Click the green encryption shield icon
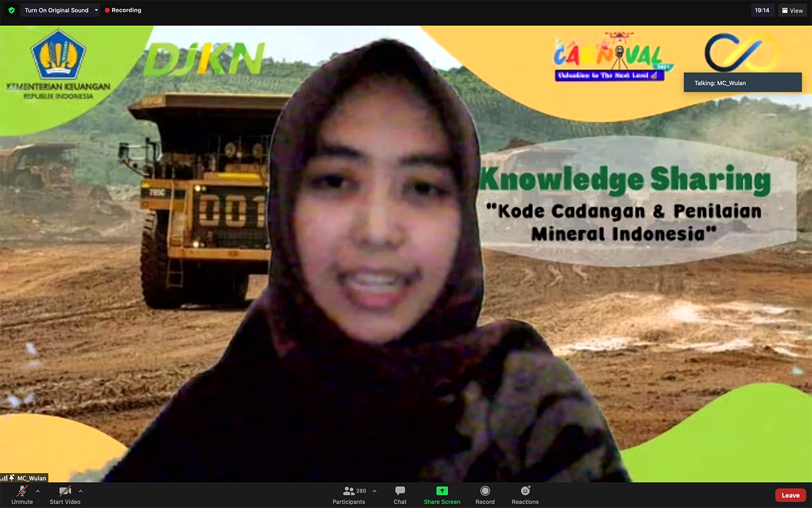 click(x=11, y=10)
